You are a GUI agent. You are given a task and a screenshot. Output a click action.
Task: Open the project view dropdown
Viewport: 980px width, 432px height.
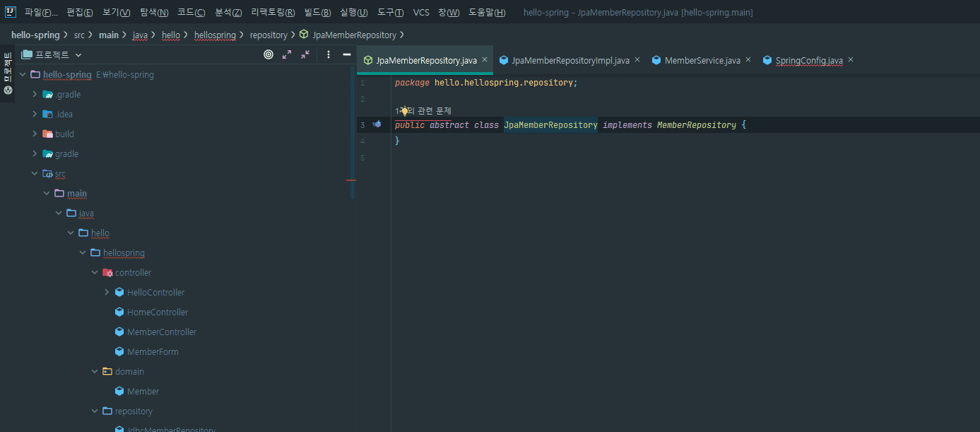point(78,54)
